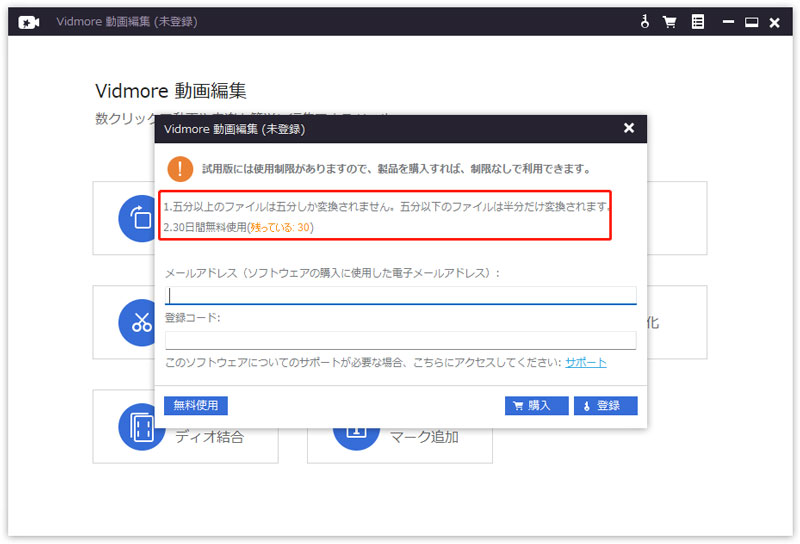Screen dimensions: 800x544
Task: Click the ディオ結合 card label
Action: click(210, 437)
